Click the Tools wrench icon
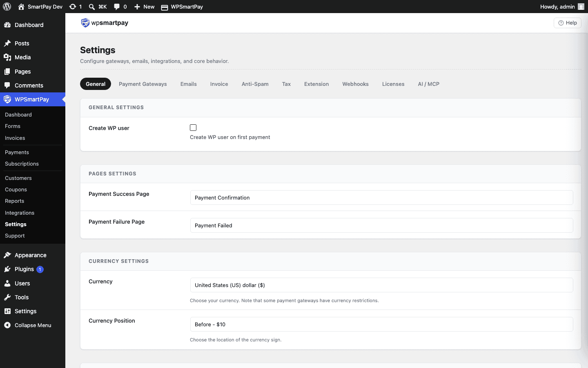 [7, 297]
